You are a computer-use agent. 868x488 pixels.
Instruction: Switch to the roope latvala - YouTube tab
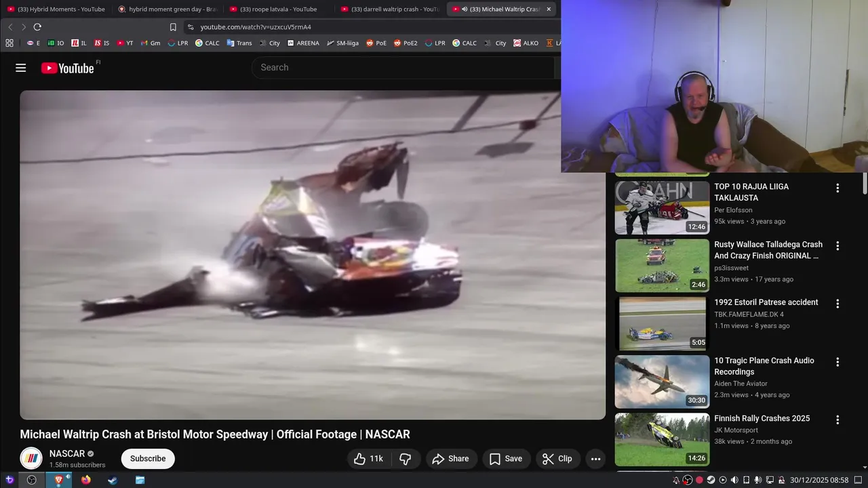(279, 9)
